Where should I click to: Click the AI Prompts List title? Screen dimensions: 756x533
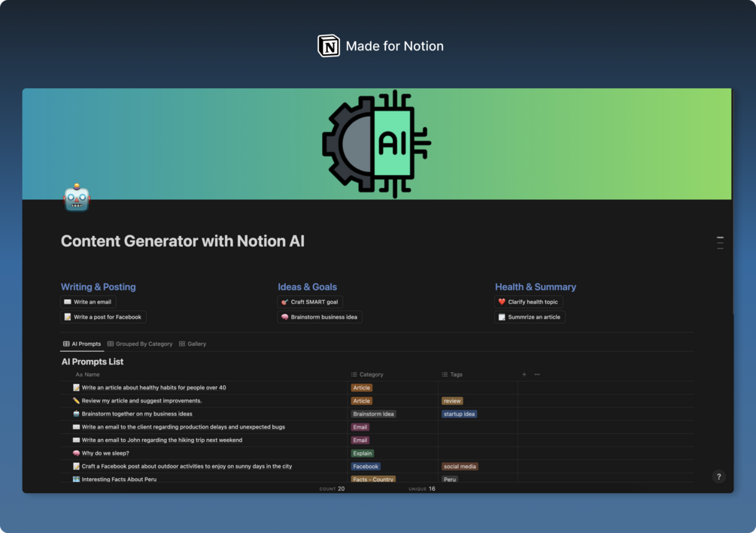[93, 362]
